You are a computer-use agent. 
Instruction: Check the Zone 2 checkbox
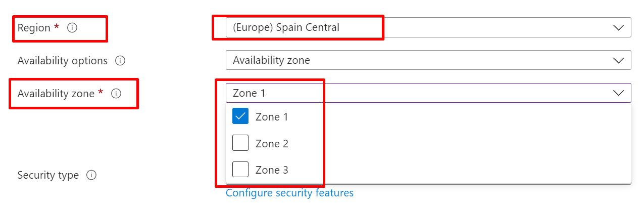(x=240, y=143)
